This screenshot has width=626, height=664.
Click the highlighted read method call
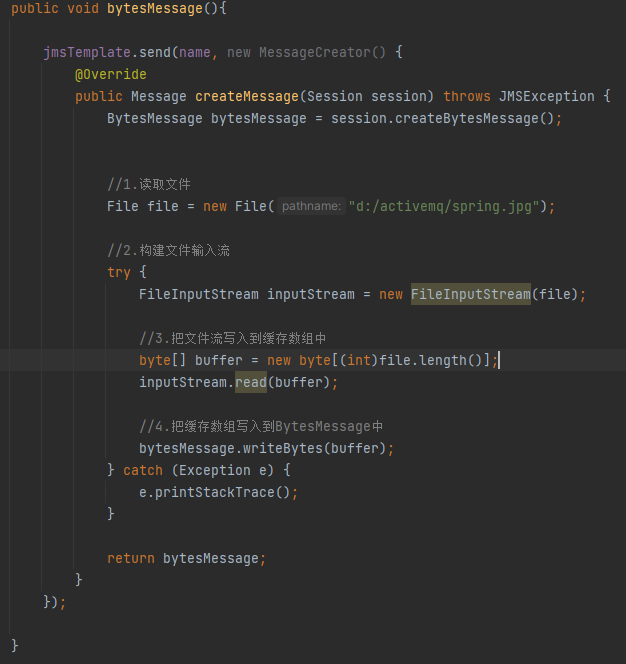pyautogui.click(x=250, y=382)
